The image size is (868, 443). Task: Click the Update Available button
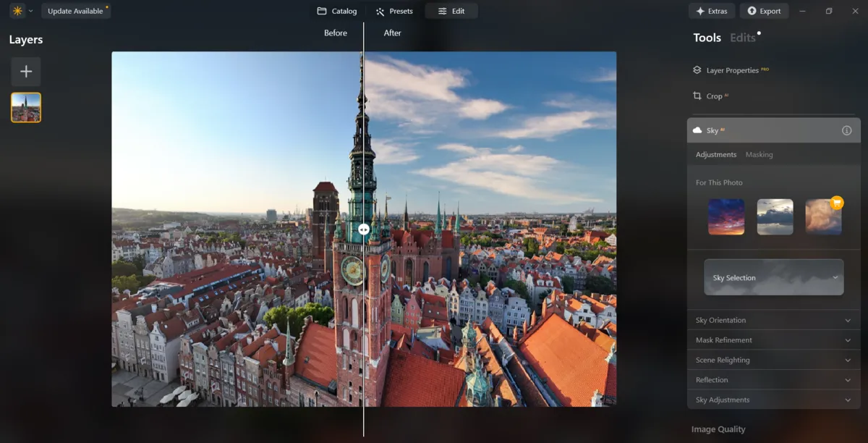(x=76, y=11)
